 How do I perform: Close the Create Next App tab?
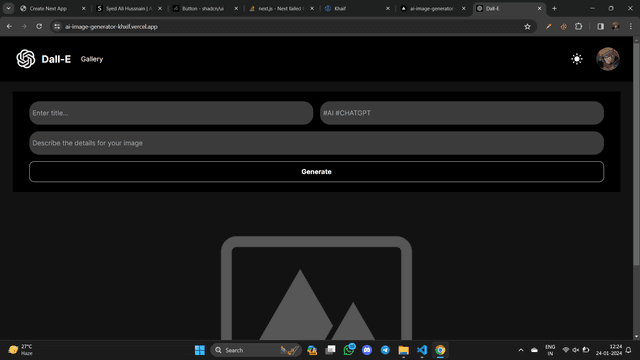pos(84,8)
